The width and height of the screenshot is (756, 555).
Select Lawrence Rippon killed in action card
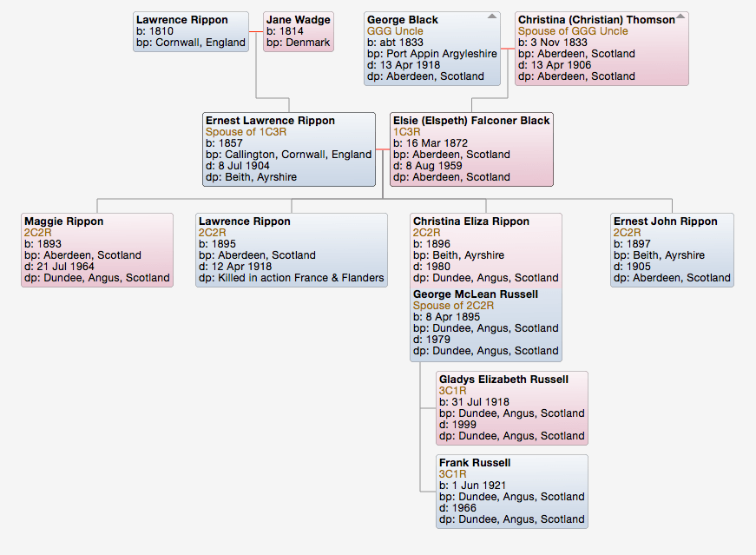tap(291, 250)
